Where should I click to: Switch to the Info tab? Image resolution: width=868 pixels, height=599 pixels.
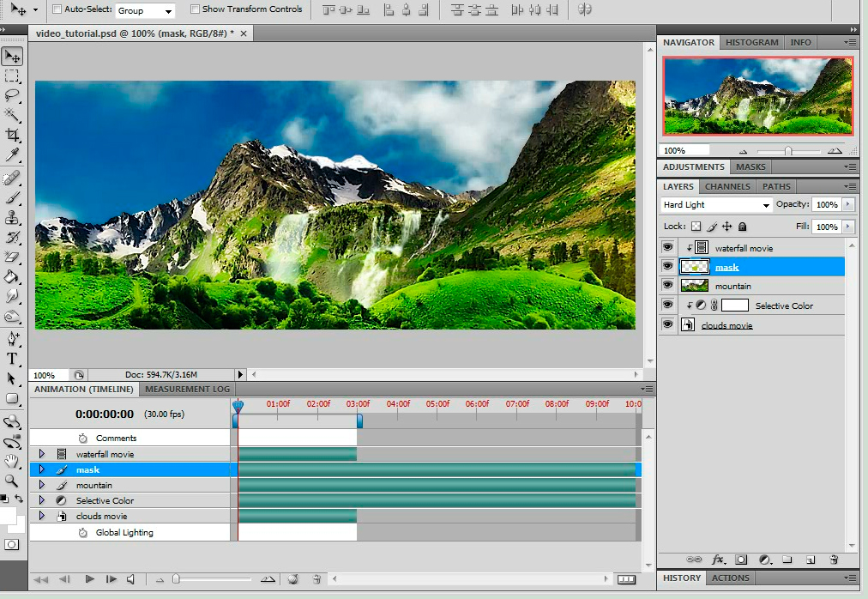[x=800, y=42]
